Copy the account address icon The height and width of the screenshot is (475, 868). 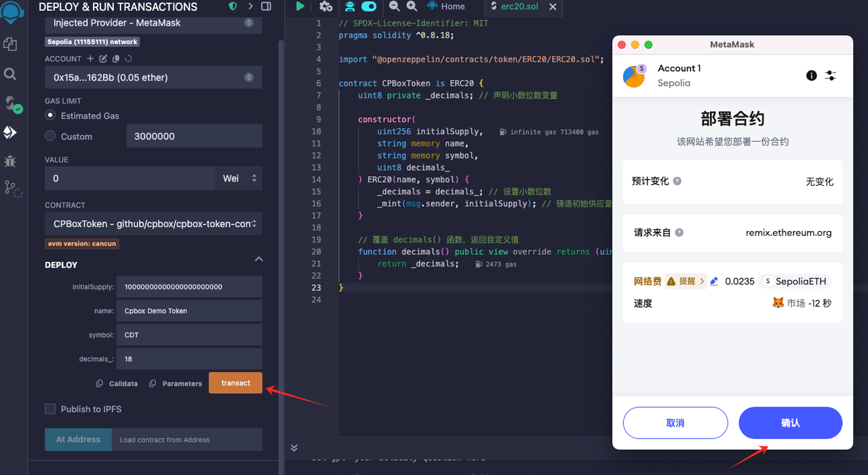[116, 59]
